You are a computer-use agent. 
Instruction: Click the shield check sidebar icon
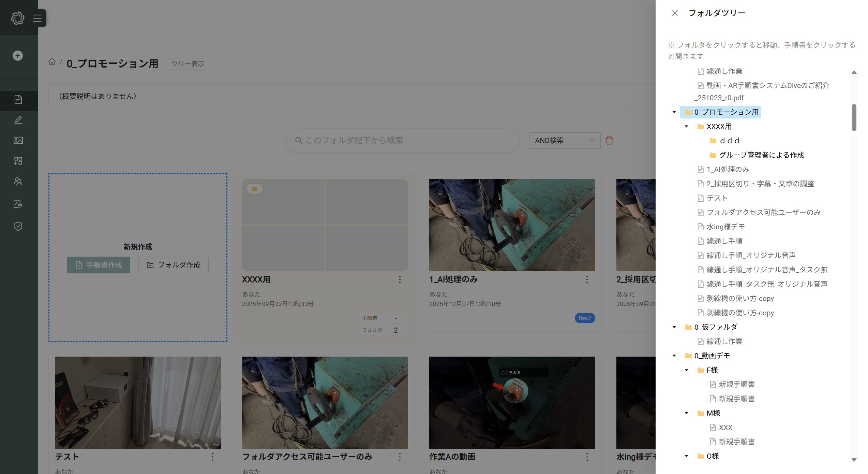[x=18, y=226]
